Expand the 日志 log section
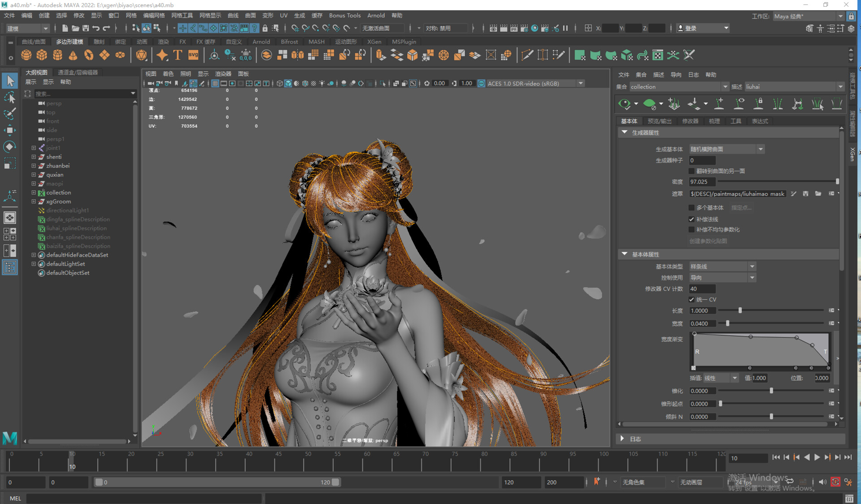The width and height of the screenshot is (861, 504). coord(622,439)
